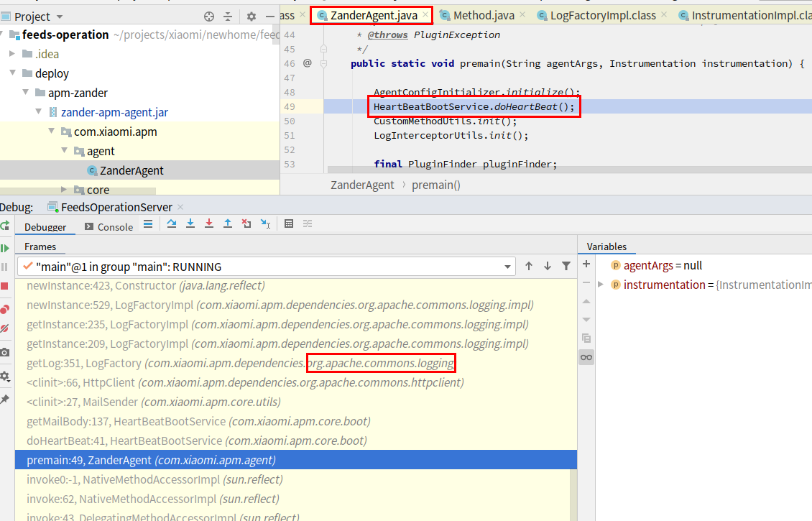Open Project panel settings gear

[x=252, y=17]
